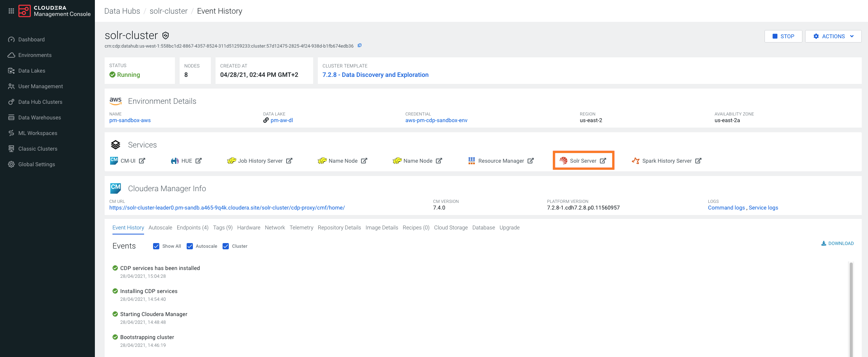Open the Cloudera Manager URL link
The height and width of the screenshot is (357, 868).
click(227, 208)
